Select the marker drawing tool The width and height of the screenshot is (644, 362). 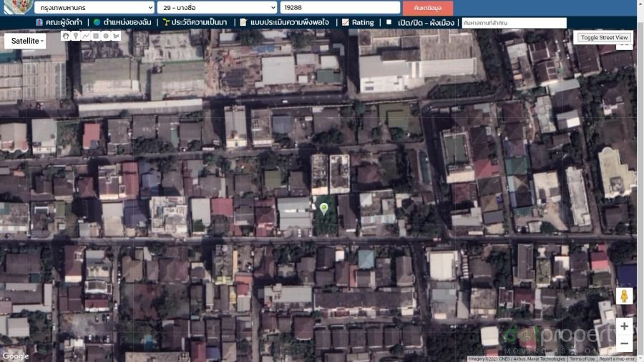(x=76, y=36)
